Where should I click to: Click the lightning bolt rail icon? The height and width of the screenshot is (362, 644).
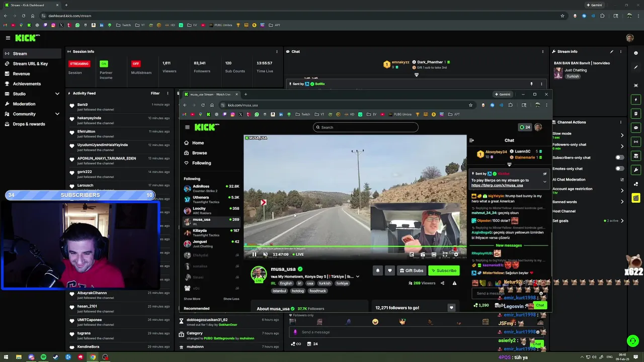tap(636, 100)
